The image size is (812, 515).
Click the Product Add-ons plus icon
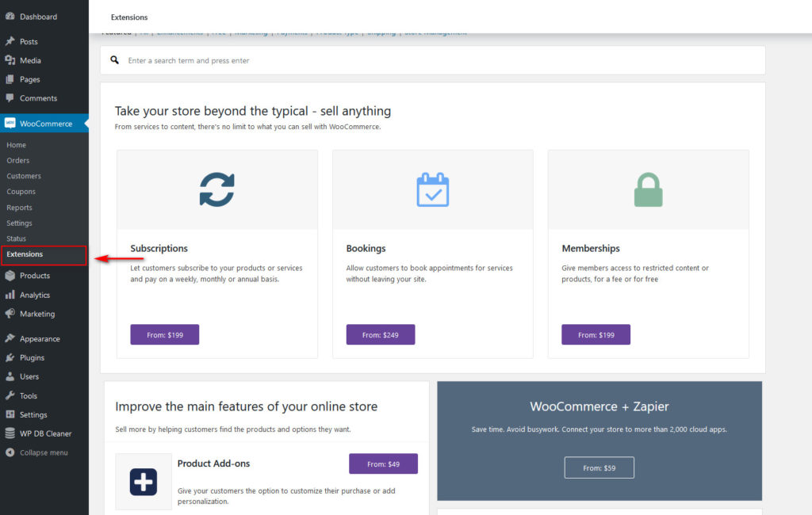tap(144, 482)
